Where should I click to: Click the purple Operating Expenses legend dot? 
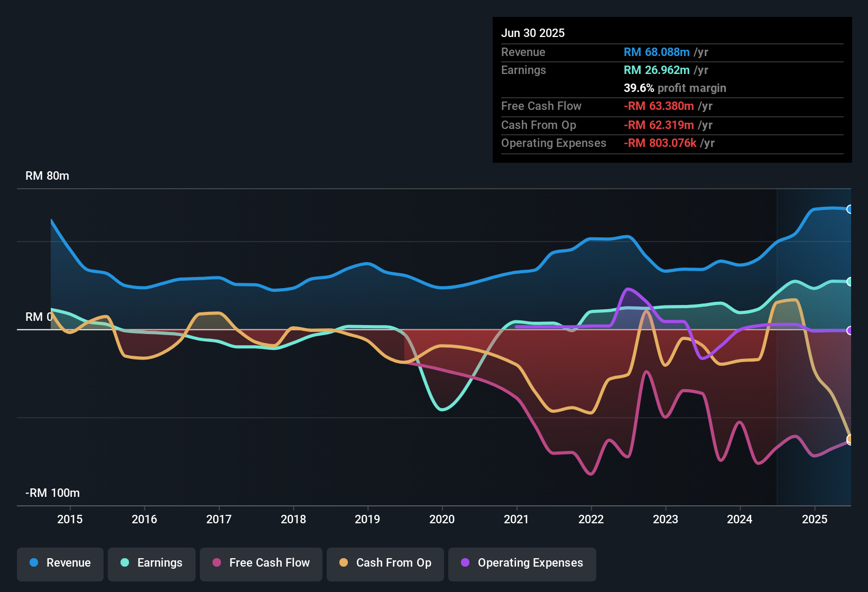[x=465, y=563]
